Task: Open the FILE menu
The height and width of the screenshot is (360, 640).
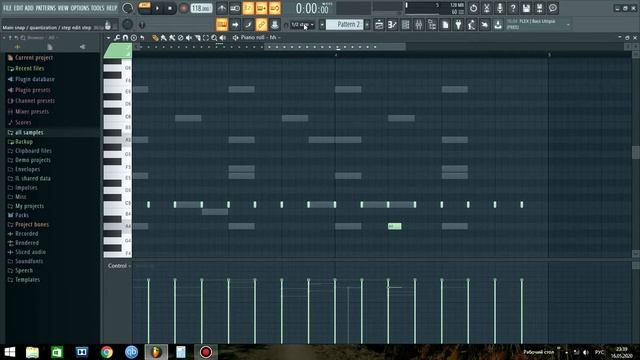Action: click(x=7, y=8)
